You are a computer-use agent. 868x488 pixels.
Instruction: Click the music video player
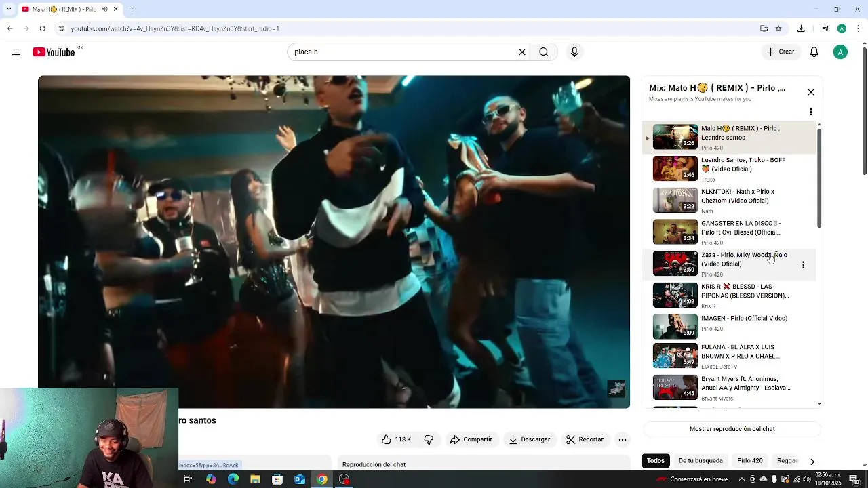pos(334,242)
